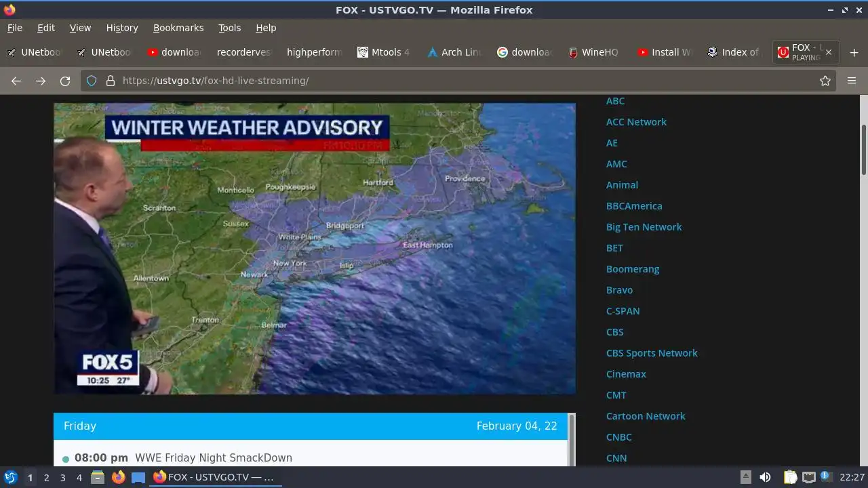Click the page vertical scrollbar thumb
Image resolution: width=868 pixels, height=488 pixels.
[x=863, y=149]
